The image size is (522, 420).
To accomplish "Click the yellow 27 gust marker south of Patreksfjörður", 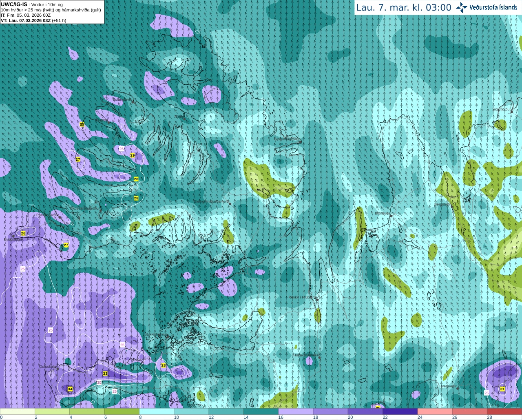I will tap(66, 245).
